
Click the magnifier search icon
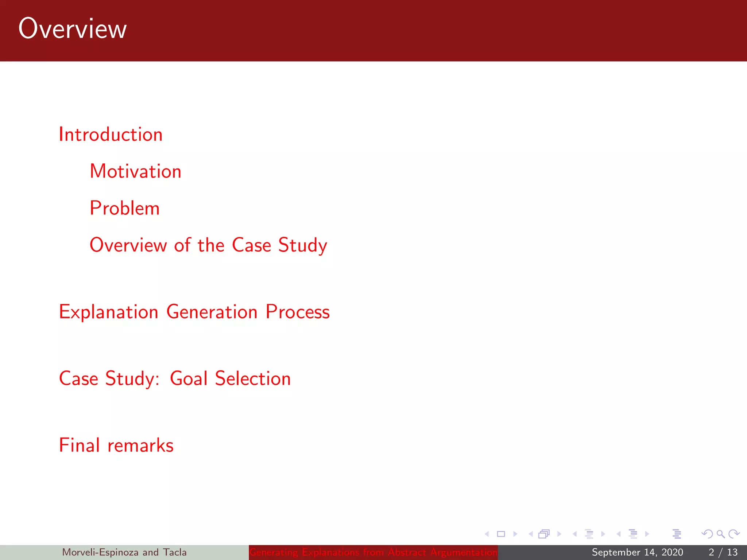[x=720, y=534]
